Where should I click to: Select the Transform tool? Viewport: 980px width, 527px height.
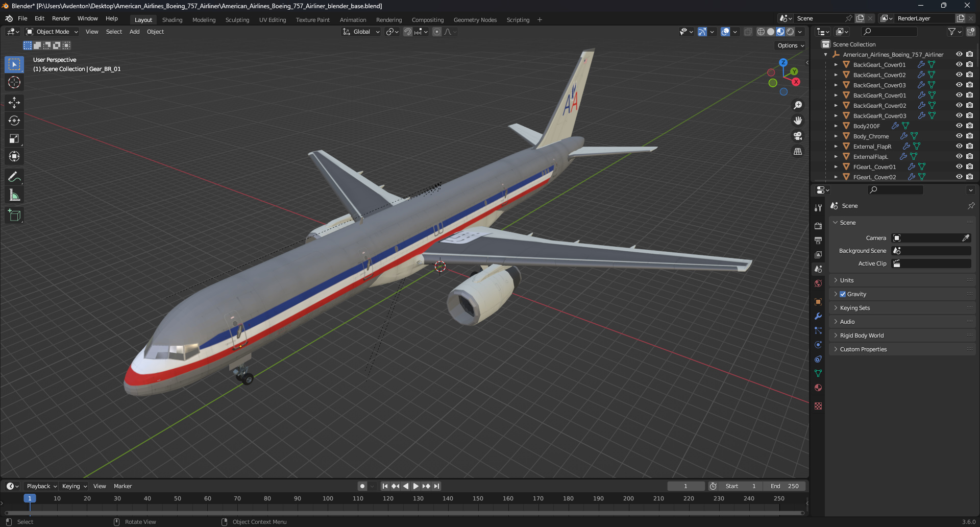[14, 156]
